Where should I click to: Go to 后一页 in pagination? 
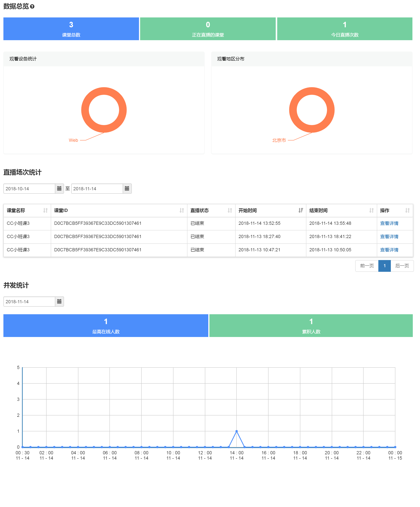point(402,266)
